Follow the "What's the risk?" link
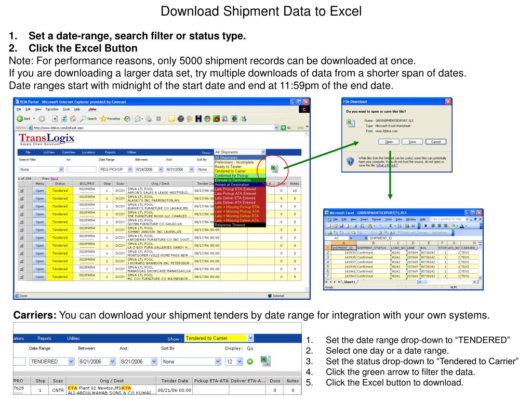This screenshot has height=399, width=532. pos(387,165)
